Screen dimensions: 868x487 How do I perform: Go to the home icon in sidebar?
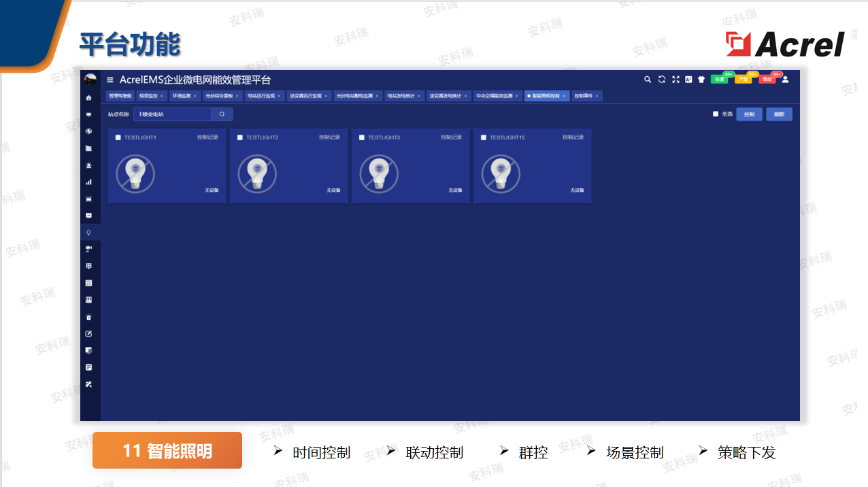tap(88, 98)
